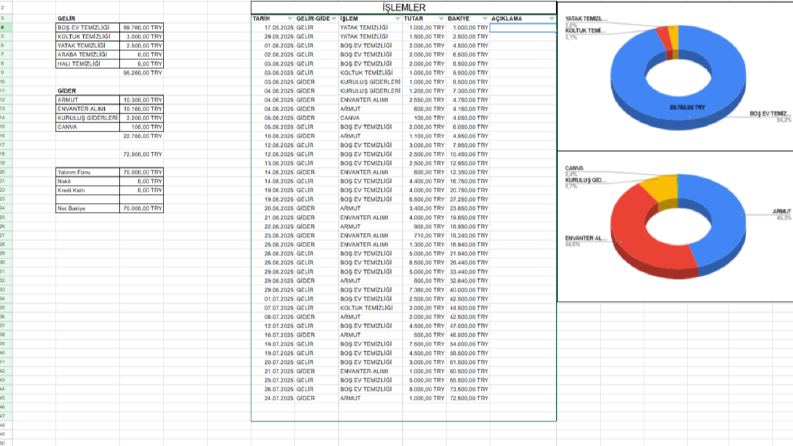Select the empty AÇIKLAMA cell in first data row
Image resolution: width=793 pixels, height=446 pixels.
523,28
